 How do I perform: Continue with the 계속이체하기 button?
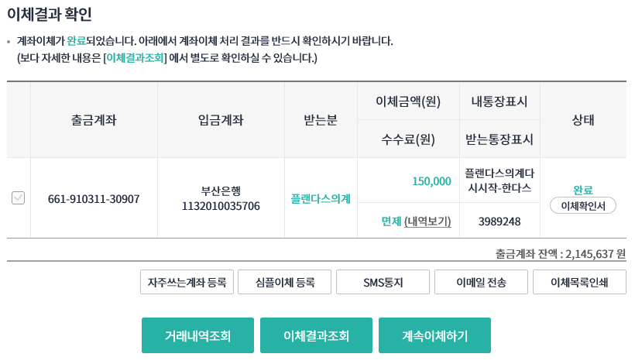click(x=434, y=335)
